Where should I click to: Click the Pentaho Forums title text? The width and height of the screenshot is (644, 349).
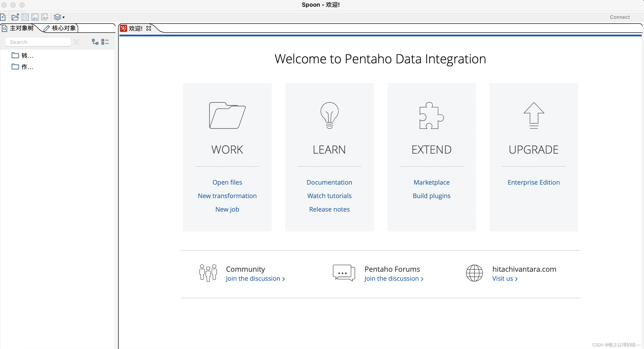click(392, 269)
